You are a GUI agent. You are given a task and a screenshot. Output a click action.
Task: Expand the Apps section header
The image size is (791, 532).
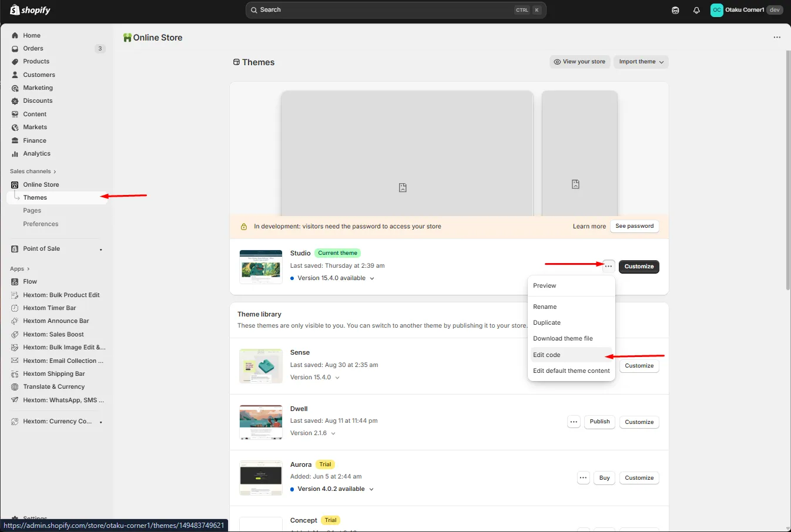(x=19, y=269)
